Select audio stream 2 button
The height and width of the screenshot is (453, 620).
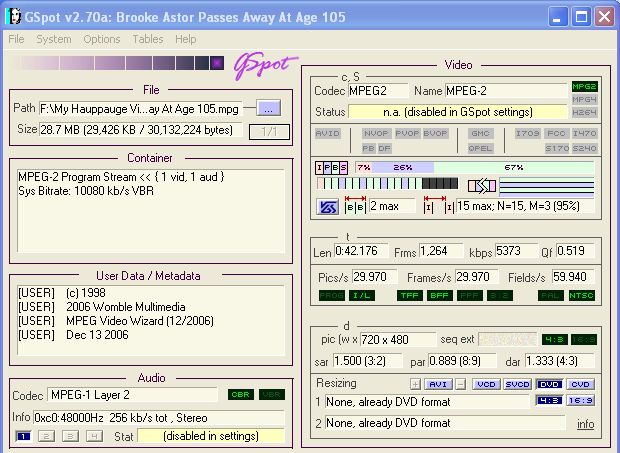coord(47,436)
